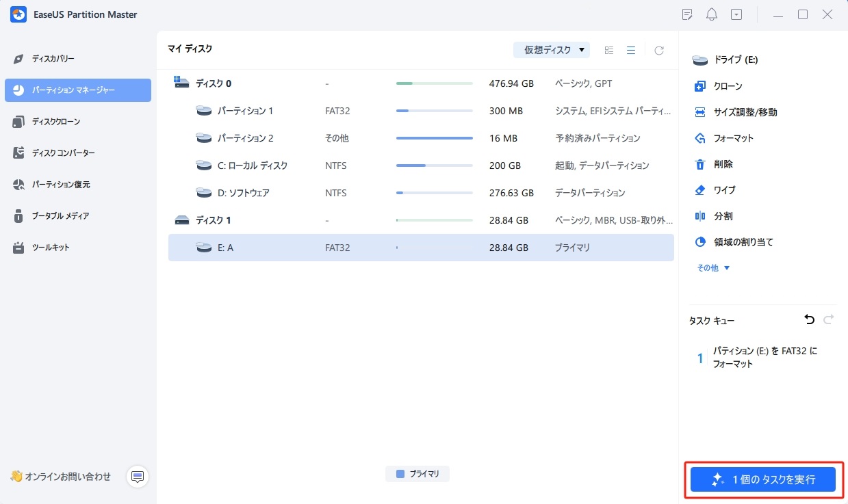Screen dimensions: 848x504
Task: Click the capacity bar of C: ローカル ディスク
Action: tap(434, 165)
